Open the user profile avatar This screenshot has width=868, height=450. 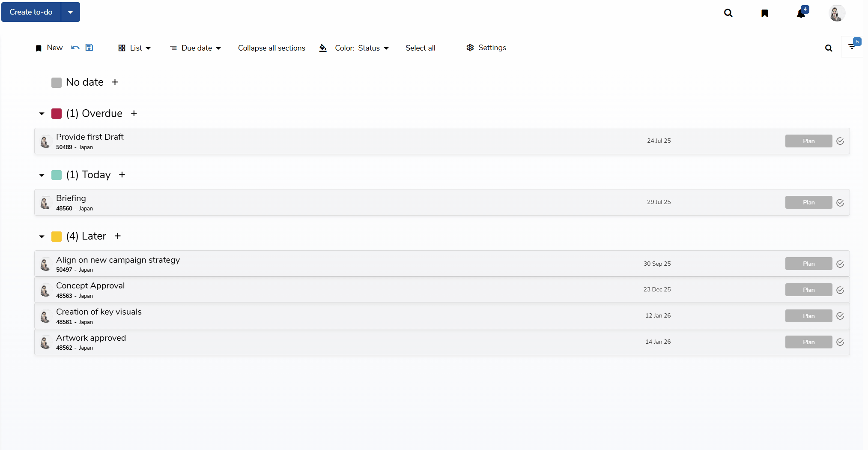(836, 13)
